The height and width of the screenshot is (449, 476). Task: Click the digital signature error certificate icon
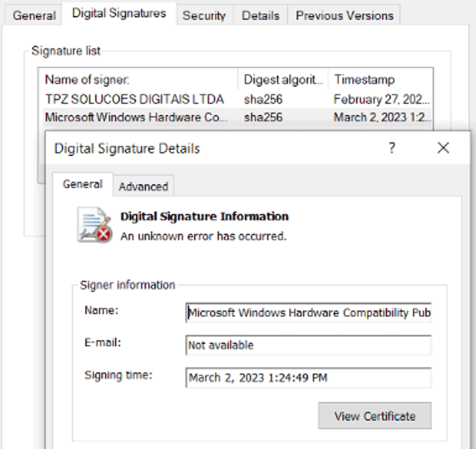coord(95,225)
